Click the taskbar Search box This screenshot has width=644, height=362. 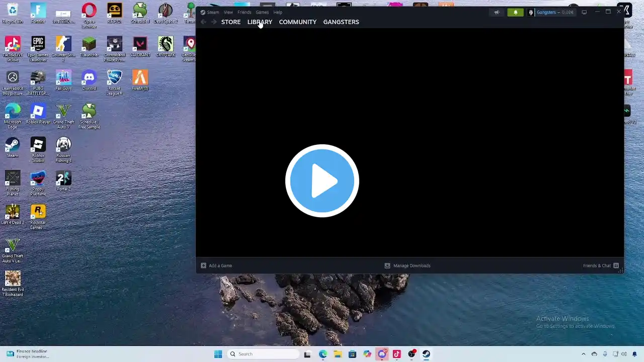click(x=263, y=354)
